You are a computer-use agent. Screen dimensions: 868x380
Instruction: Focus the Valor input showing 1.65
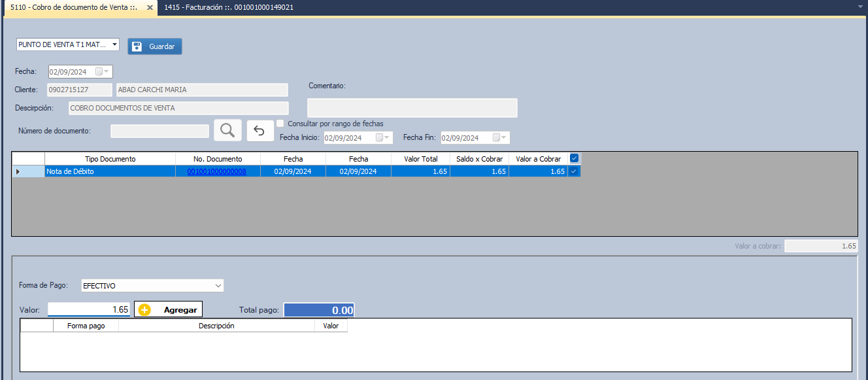tap(89, 309)
